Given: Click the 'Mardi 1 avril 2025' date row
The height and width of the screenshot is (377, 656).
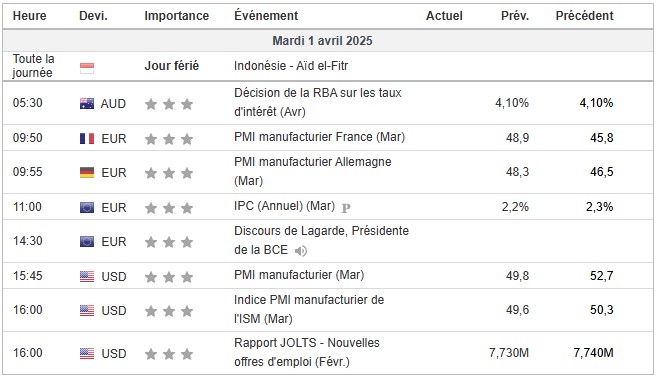Looking at the screenshot, I should [x=328, y=41].
